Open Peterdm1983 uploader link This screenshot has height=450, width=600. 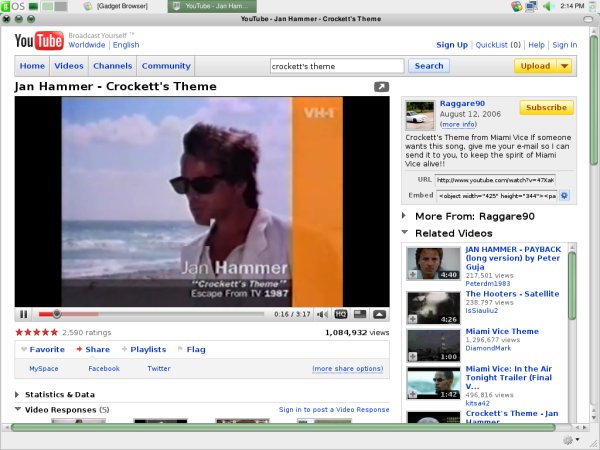pyautogui.click(x=488, y=284)
